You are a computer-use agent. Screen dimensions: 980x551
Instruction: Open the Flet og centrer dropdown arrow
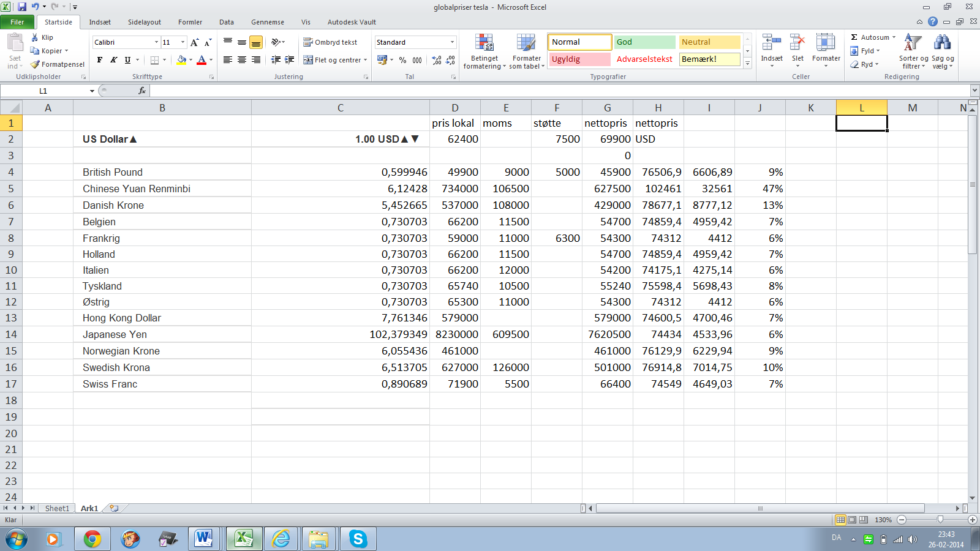pyautogui.click(x=366, y=60)
